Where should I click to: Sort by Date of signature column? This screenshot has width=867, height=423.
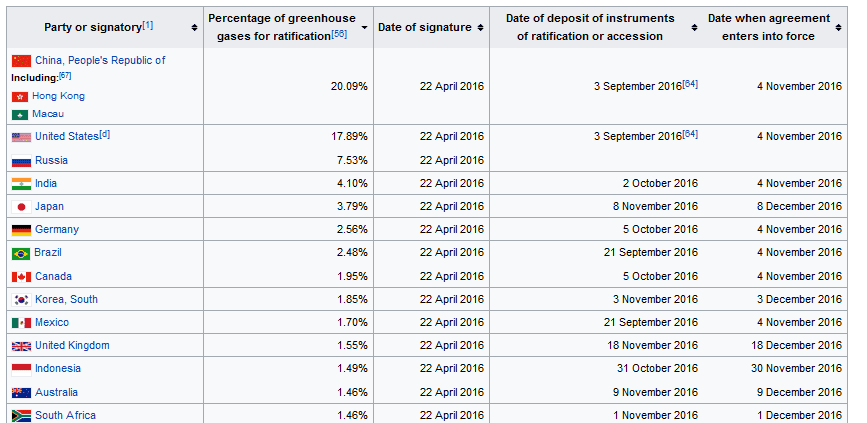[480, 28]
